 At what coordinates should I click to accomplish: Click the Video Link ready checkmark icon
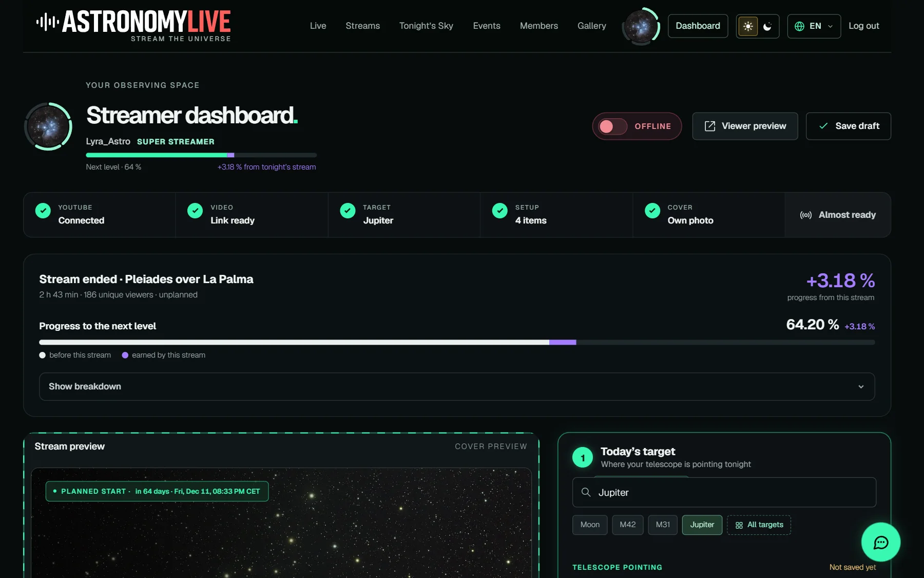point(195,211)
